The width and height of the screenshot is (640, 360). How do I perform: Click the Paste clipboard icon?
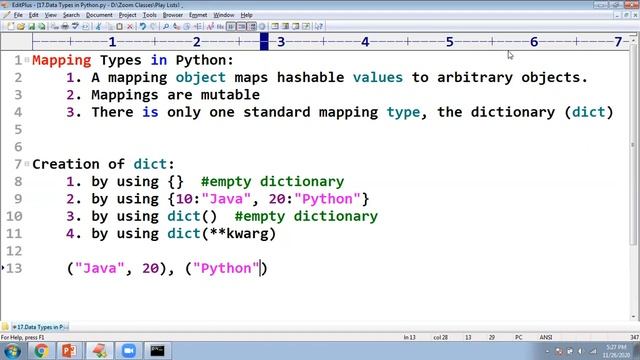click(x=119, y=27)
